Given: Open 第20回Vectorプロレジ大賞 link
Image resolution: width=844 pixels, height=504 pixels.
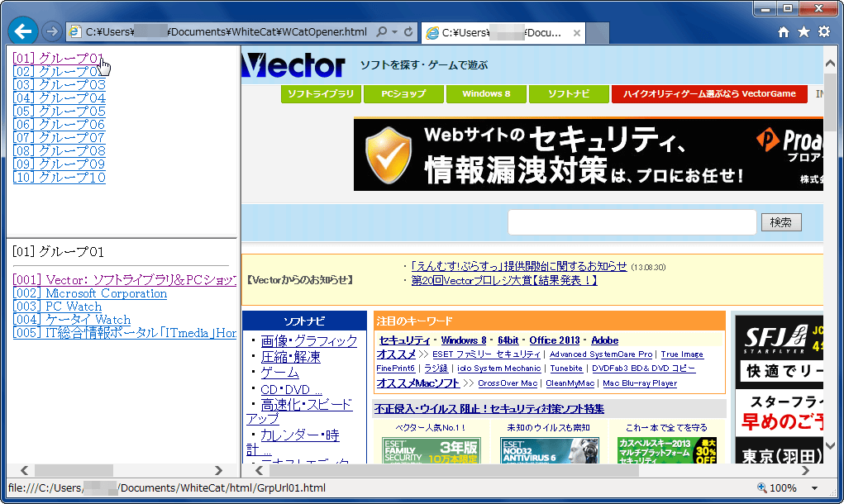Looking at the screenshot, I should [504, 280].
